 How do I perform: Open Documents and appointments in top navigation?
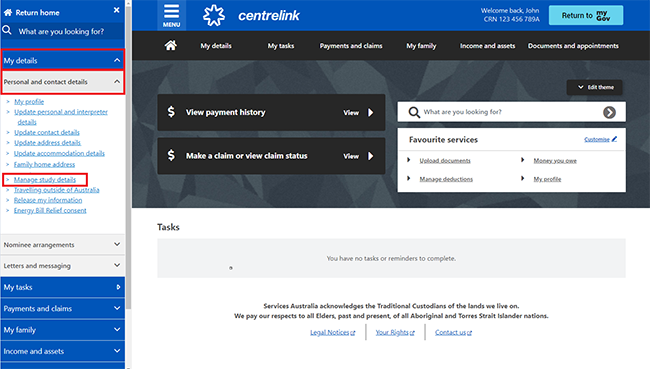(573, 46)
